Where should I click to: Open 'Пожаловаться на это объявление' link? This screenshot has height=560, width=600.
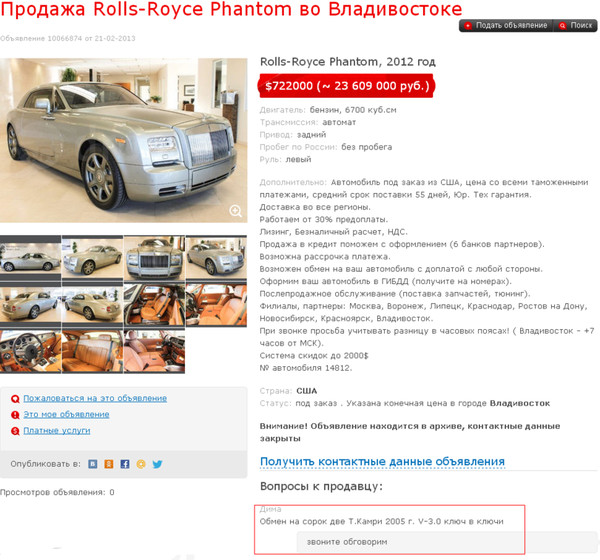pos(95,398)
